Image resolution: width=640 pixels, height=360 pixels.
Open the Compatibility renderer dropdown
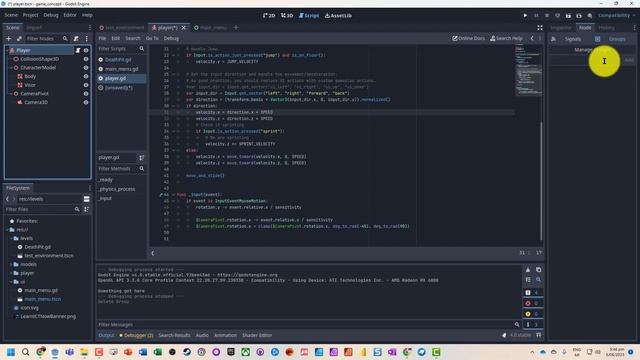616,16
